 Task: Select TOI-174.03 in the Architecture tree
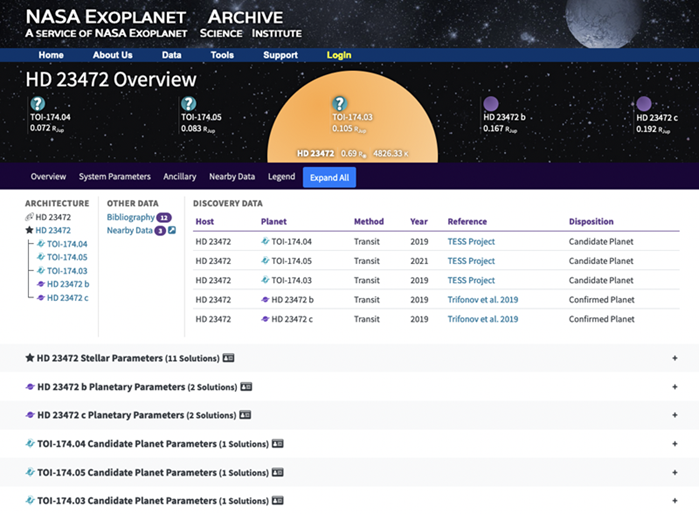(x=67, y=271)
